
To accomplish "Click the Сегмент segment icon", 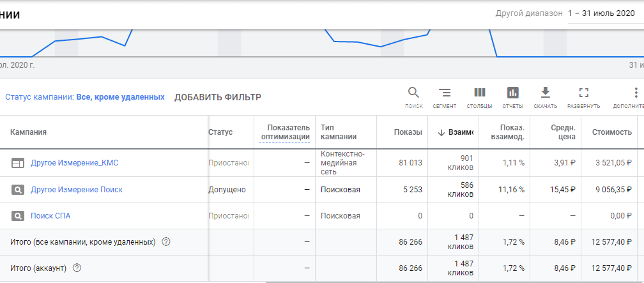I will (x=444, y=93).
